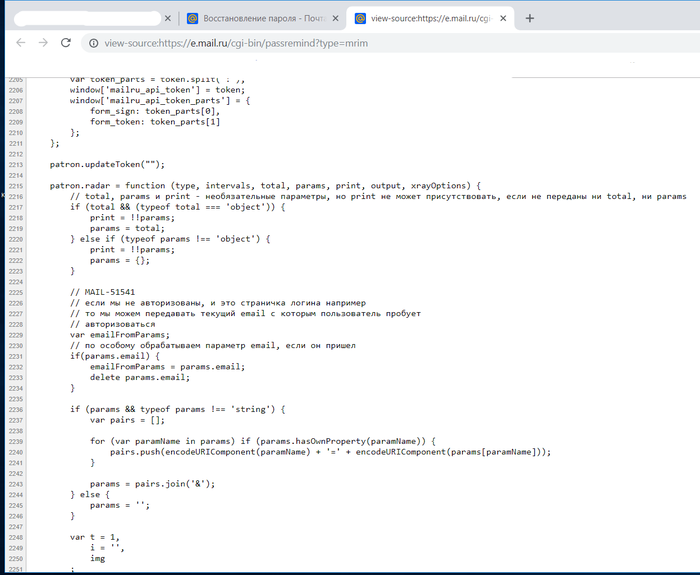Close the first blank-titled tab
The image size is (700, 575).
(168, 18)
